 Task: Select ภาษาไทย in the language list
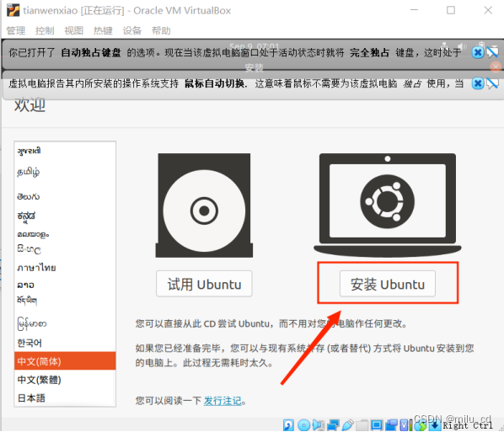tap(65, 267)
